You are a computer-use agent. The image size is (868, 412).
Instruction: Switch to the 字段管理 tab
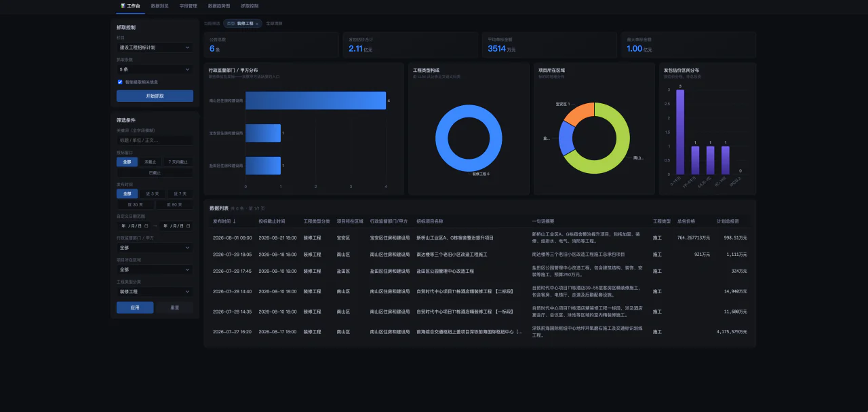[189, 6]
